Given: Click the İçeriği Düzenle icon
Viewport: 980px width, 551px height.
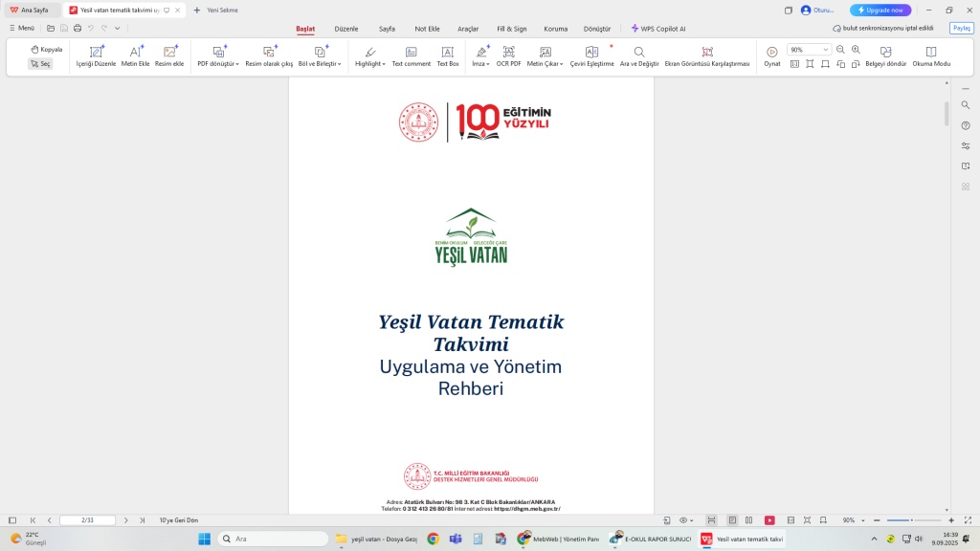Looking at the screenshot, I should [96, 52].
